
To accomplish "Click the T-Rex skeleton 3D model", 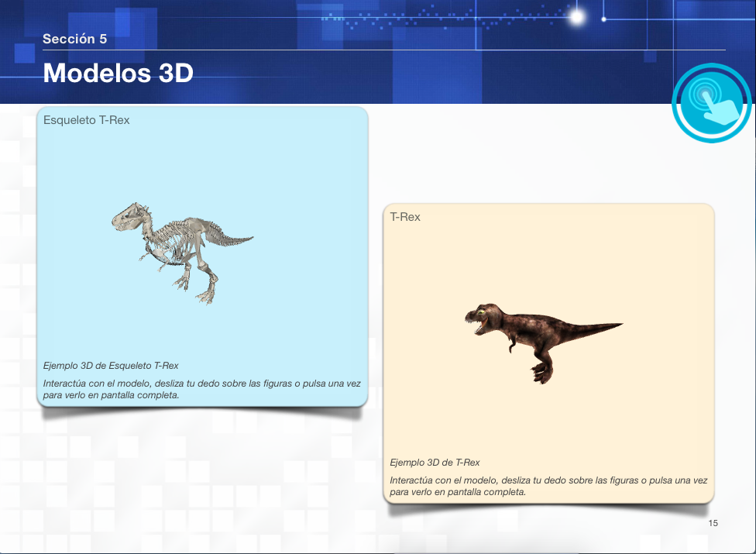I will pyautogui.click(x=181, y=246).
